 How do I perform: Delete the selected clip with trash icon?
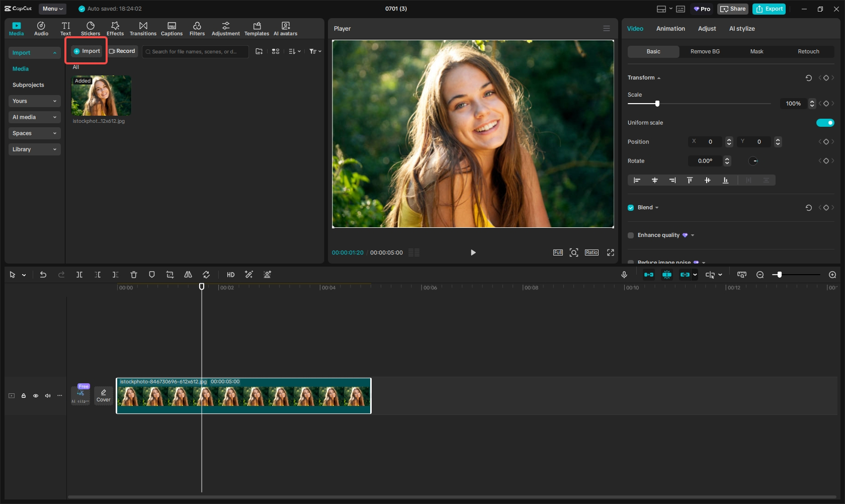point(133,275)
